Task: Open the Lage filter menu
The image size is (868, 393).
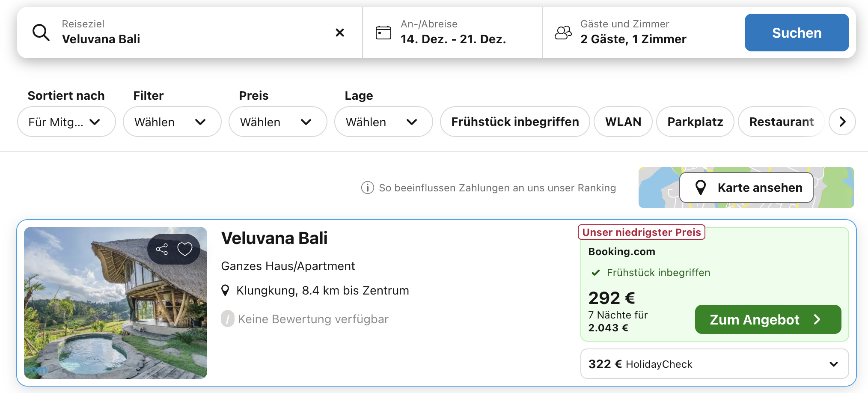Action: 383,122
